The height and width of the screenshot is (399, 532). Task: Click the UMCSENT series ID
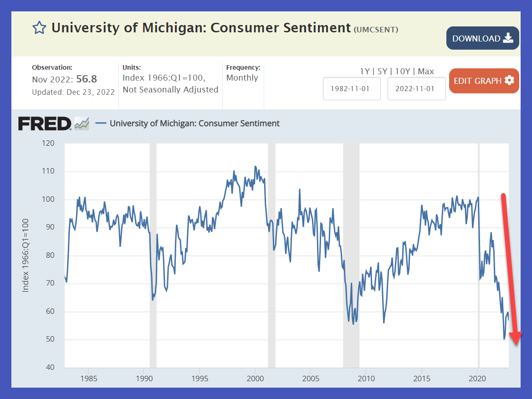[x=376, y=30]
